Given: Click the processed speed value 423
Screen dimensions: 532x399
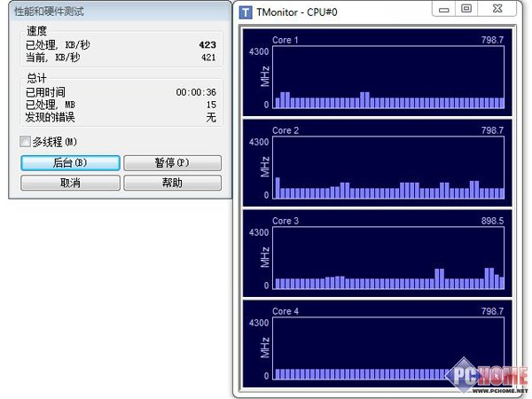Looking at the screenshot, I should (x=207, y=45).
